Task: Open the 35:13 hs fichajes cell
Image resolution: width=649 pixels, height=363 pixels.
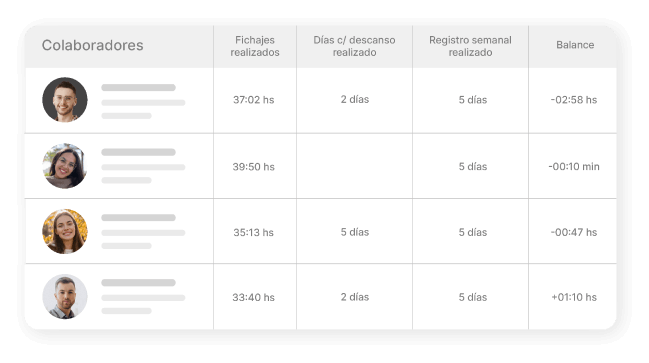Action: (x=254, y=232)
